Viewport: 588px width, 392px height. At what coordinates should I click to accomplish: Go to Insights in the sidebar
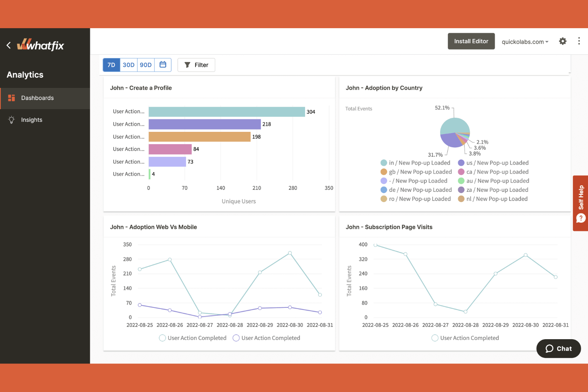[32, 120]
